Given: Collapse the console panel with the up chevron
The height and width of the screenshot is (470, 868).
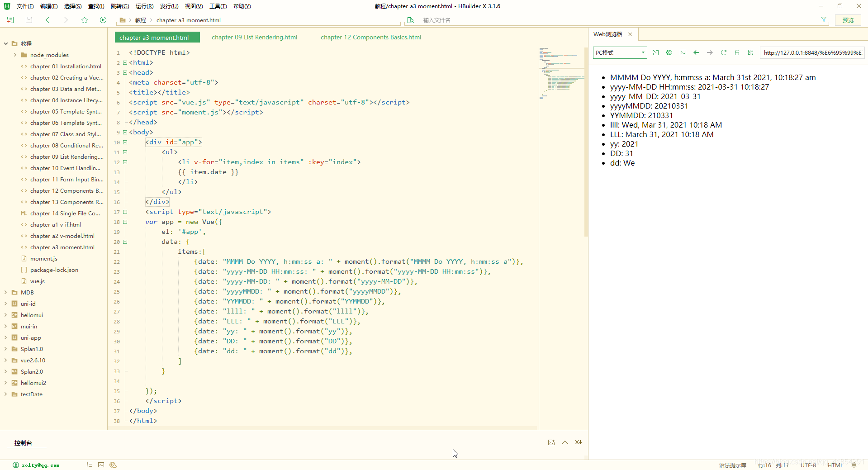Looking at the screenshot, I should pos(565,442).
